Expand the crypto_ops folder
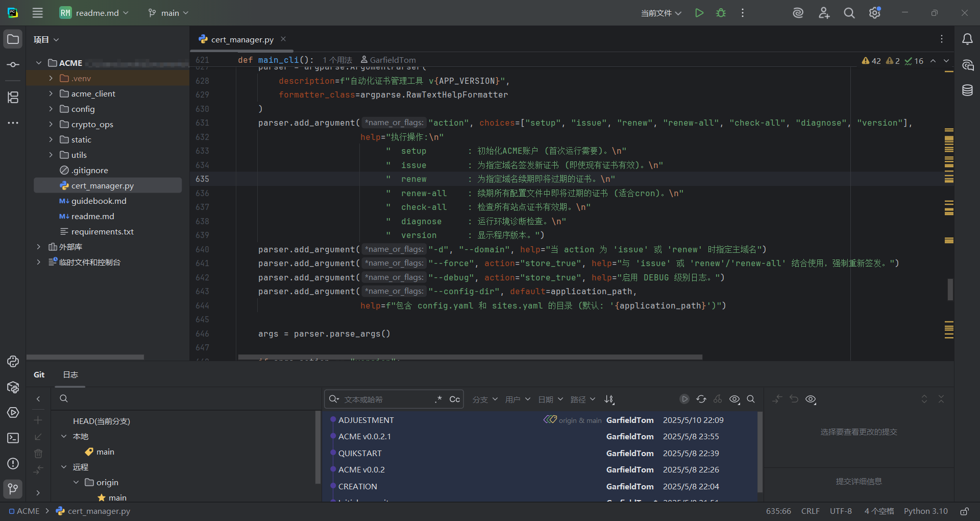Viewport: 980px width, 521px height. 51,124
